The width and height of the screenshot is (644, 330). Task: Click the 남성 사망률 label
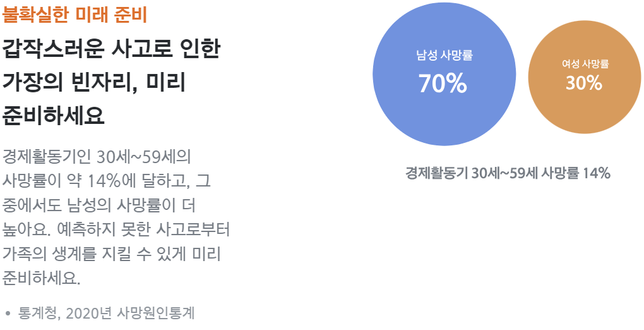coord(444,55)
